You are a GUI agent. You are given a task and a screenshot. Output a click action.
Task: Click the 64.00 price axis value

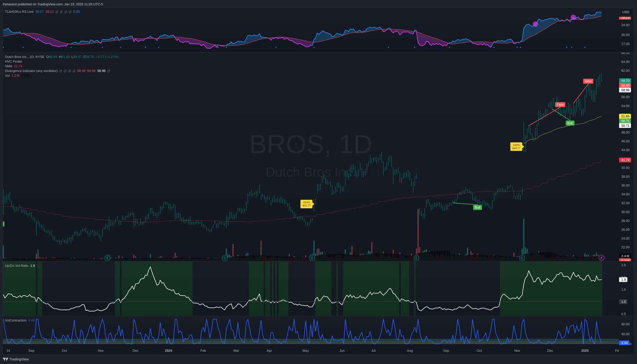[625, 62]
